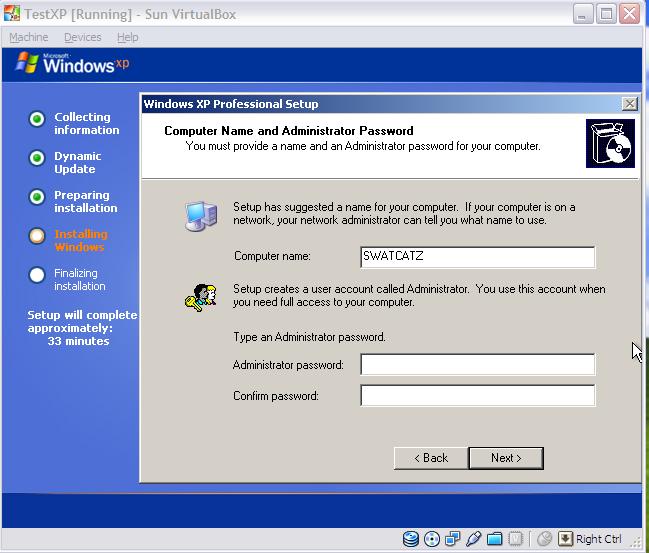Click the Next button
Screen dimensions: 649x553
click(506, 458)
